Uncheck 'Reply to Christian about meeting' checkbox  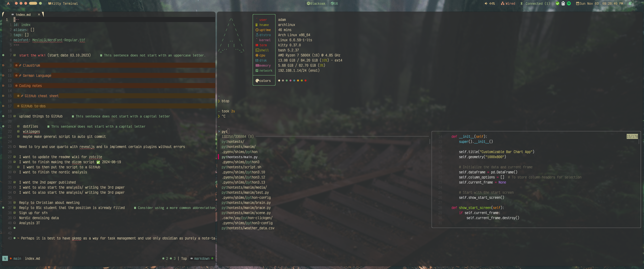pos(15,203)
